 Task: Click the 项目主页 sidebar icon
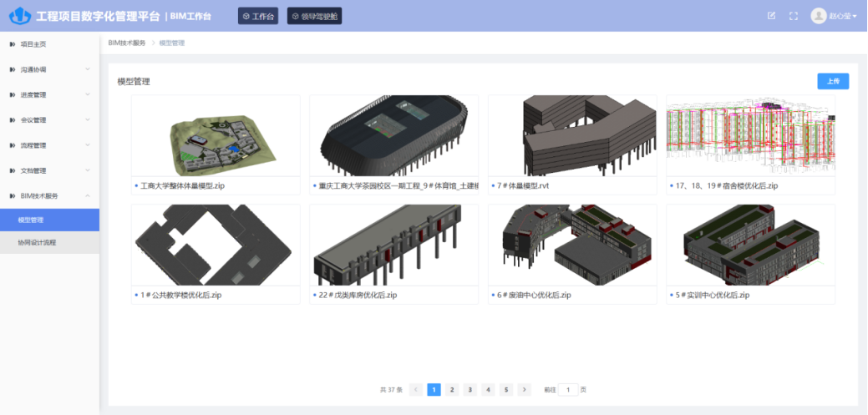(12, 44)
